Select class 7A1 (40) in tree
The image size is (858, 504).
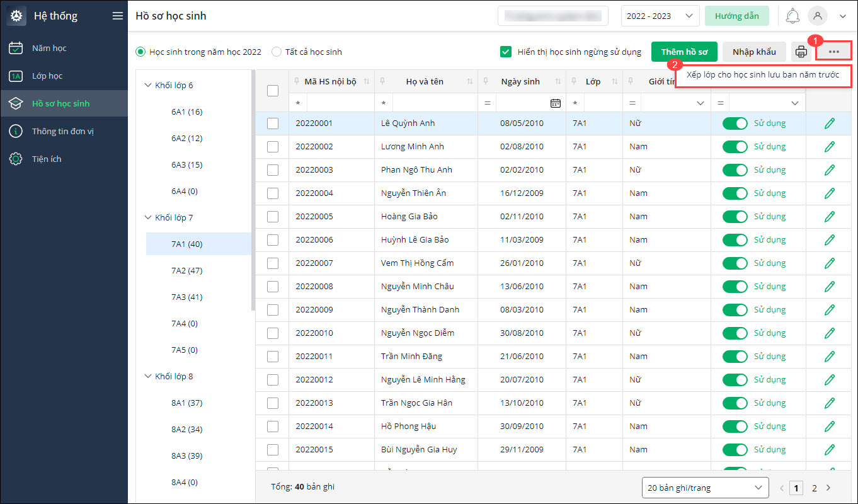tap(198, 244)
